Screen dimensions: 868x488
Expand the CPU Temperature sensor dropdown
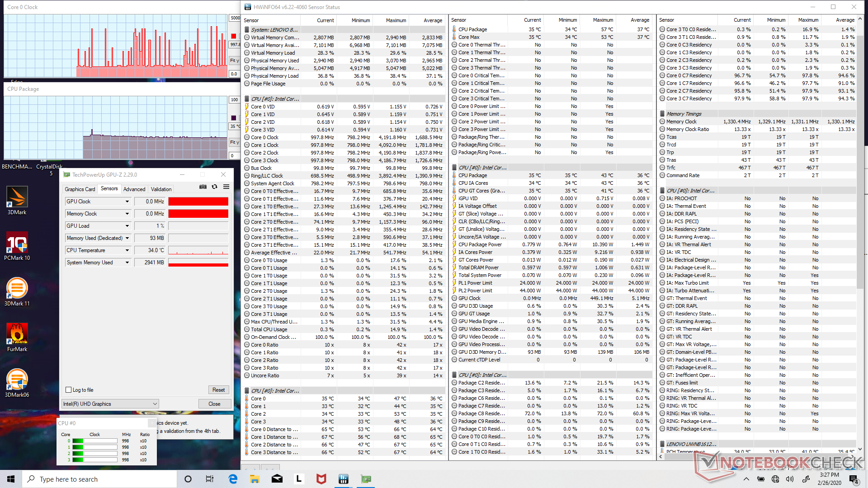127,250
